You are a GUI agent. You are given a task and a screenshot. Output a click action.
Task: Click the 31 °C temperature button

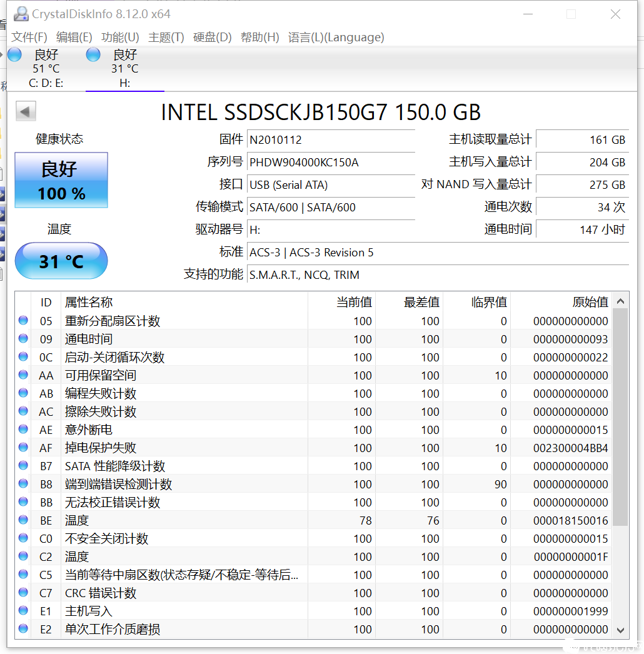tap(61, 261)
